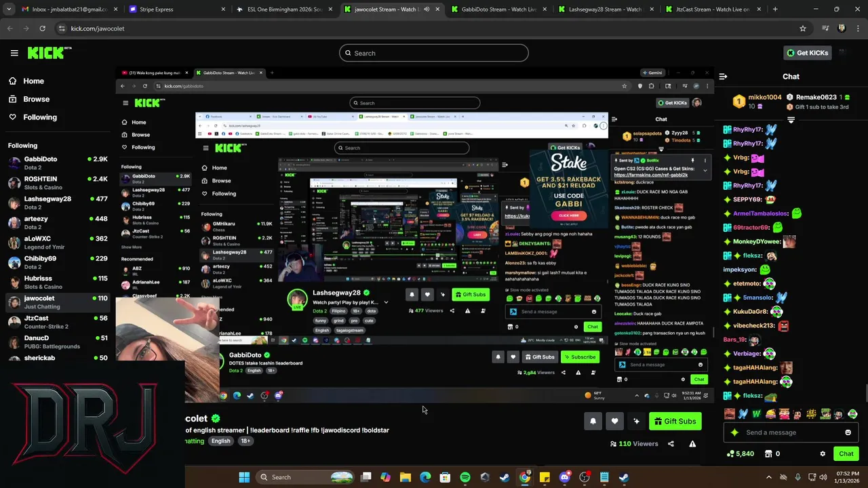The image size is (868, 488).
Task: Open chat user mikko1004 in leaderboard
Action: [764, 97]
